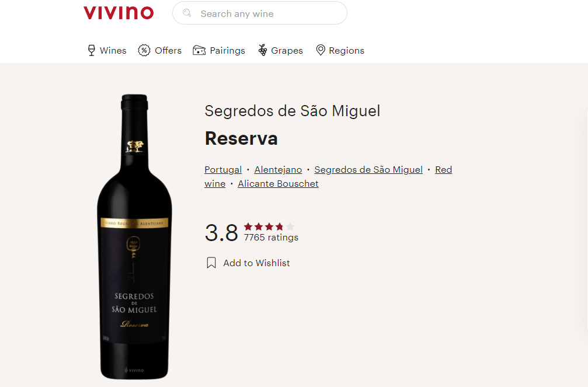Visit the Segredos de São Miguel winery link
This screenshot has width=588, height=387.
[368, 169]
